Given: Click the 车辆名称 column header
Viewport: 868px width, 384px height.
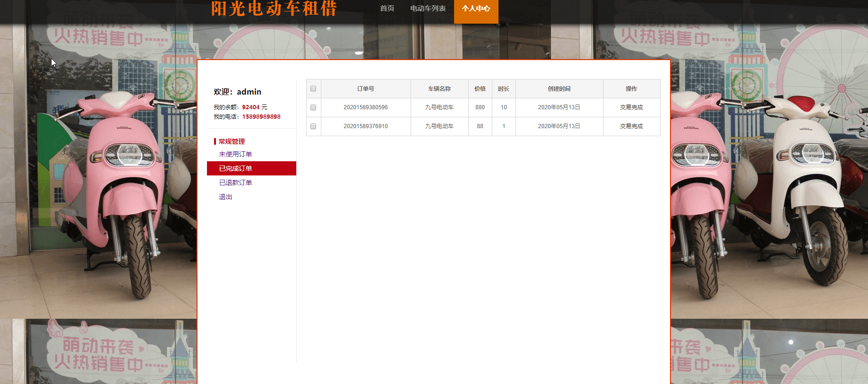Looking at the screenshot, I should point(439,88).
